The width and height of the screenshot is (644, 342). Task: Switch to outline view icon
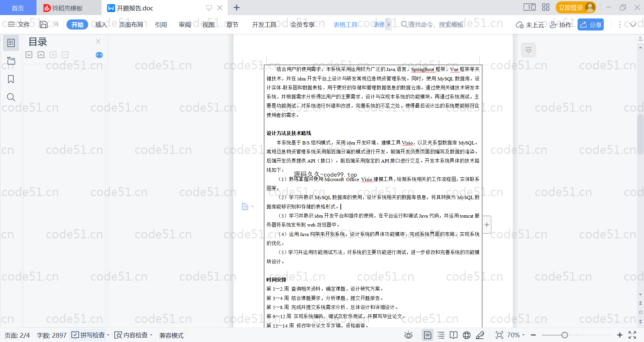coord(441,335)
